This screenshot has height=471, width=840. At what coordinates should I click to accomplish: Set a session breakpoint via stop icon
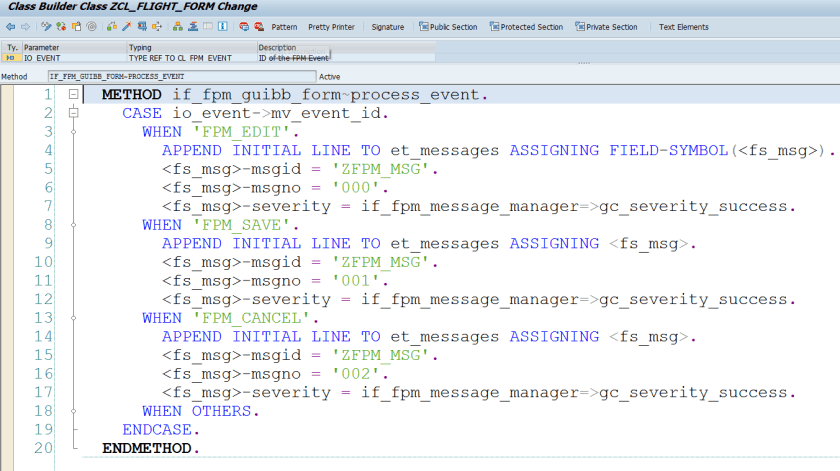(244, 27)
